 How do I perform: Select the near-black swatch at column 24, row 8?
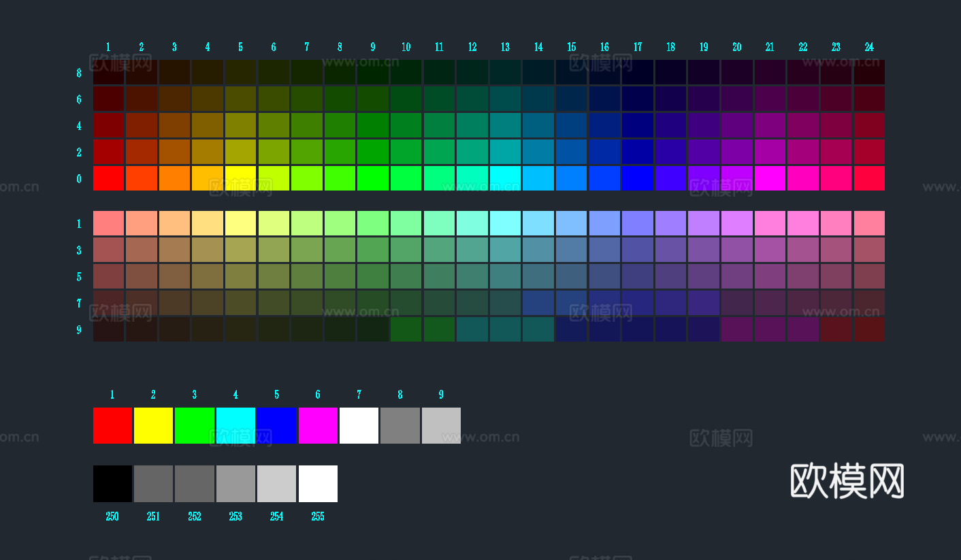[869, 72]
